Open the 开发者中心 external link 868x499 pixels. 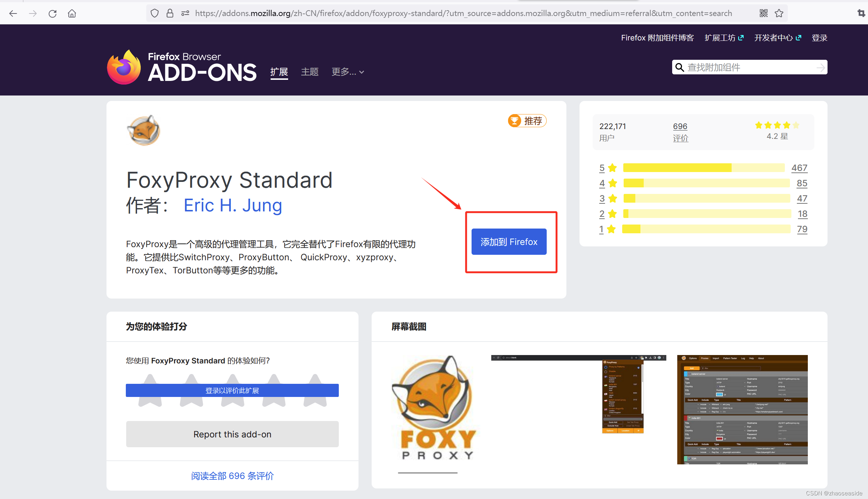(778, 38)
